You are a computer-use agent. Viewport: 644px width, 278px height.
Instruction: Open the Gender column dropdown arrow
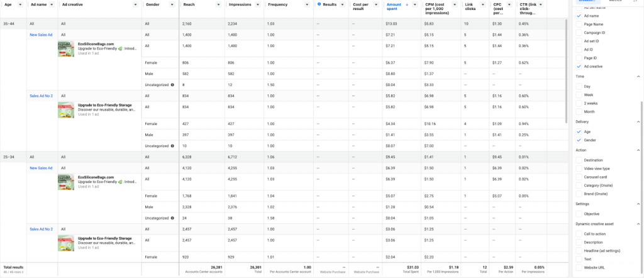tap(171, 4)
